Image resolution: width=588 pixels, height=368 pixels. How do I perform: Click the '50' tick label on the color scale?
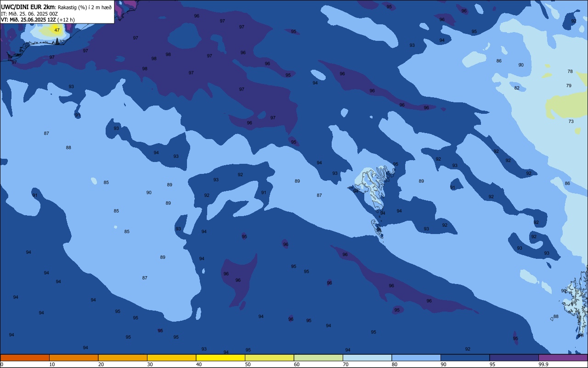248,364
